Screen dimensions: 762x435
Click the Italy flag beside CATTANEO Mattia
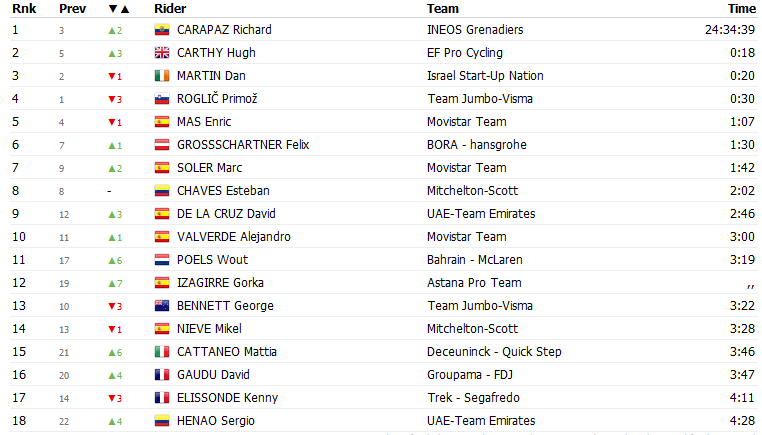[x=162, y=352]
